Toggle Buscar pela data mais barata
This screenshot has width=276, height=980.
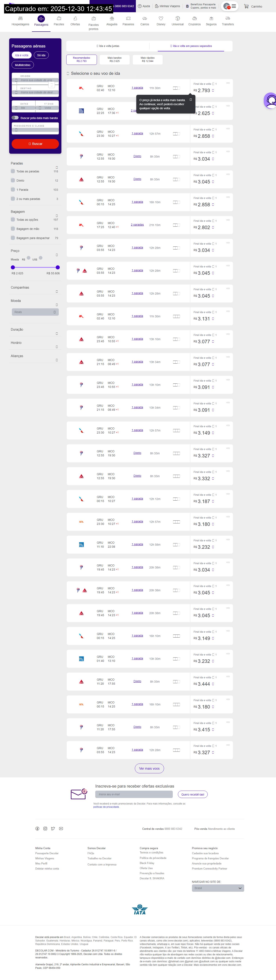15,118
